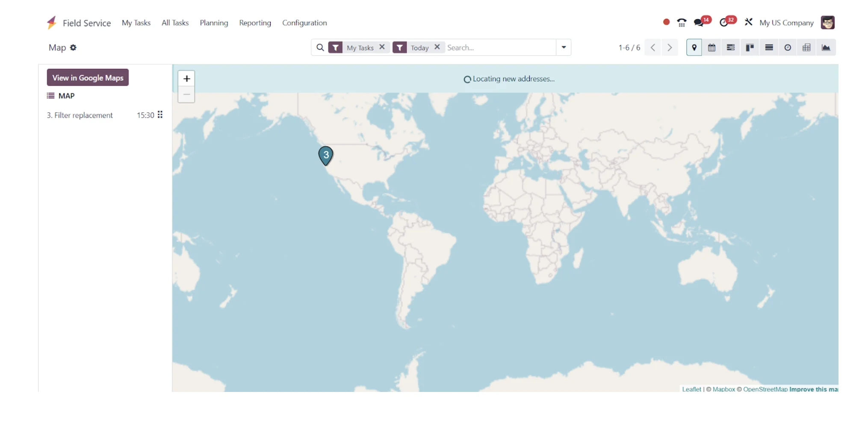The height and width of the screenshot is (439, 868).
Task: Expand the search options dropdown arrow
Action: point(564,47)
